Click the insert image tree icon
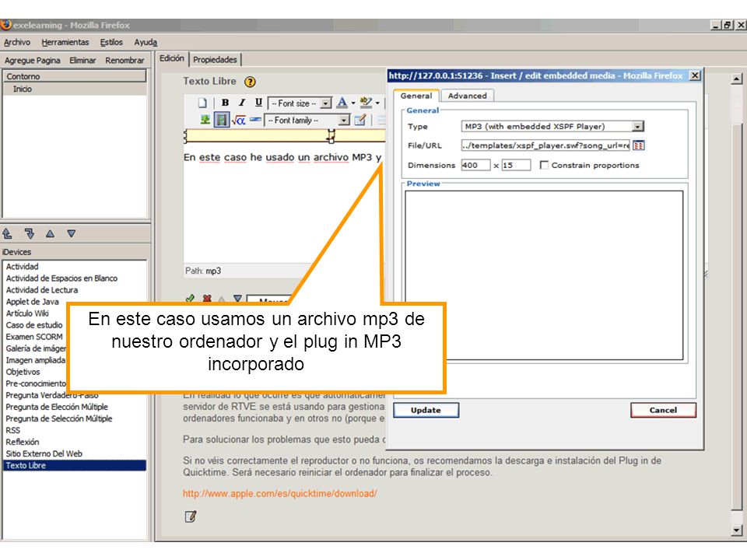Screen dimensions: 747x560 [205, 120]
